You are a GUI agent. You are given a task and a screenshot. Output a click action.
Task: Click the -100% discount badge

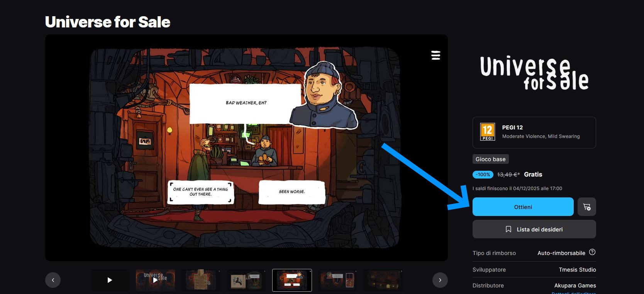pos(483,175)
